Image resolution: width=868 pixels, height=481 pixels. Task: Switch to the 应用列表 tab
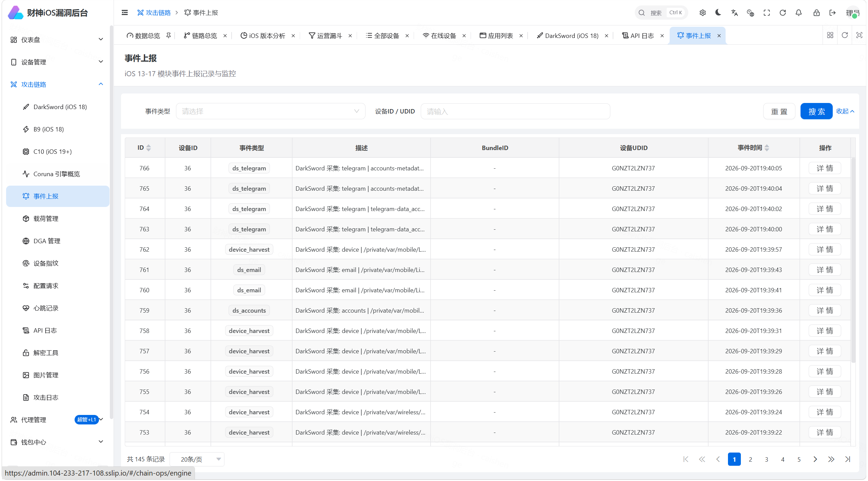point(496,36)
